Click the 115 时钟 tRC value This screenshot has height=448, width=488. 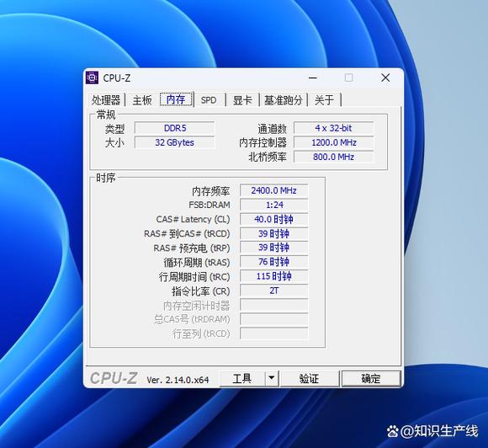(274, 276)
